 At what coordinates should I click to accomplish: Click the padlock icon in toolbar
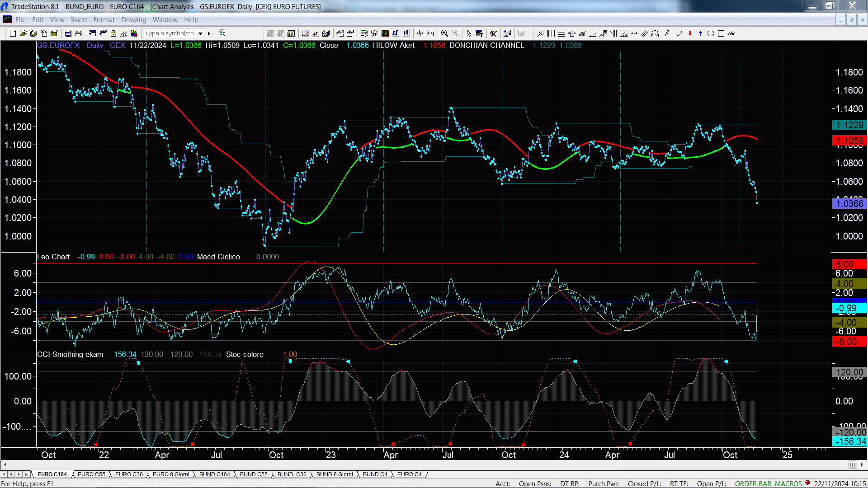click(x=113, y=33)
